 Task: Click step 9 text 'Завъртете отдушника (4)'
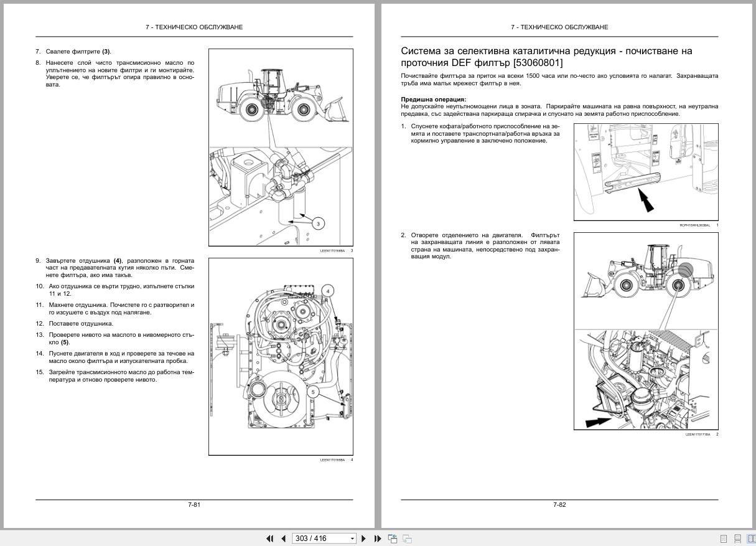120,268
